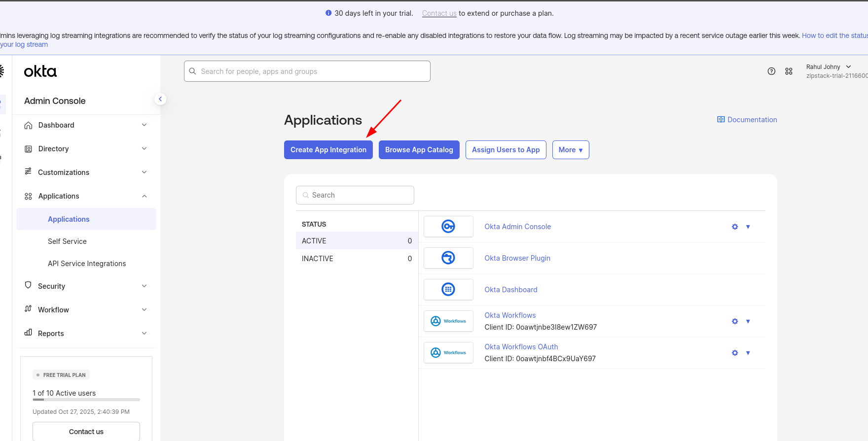Open the More dropdown button
868x441 pixels.
[571, 150]
